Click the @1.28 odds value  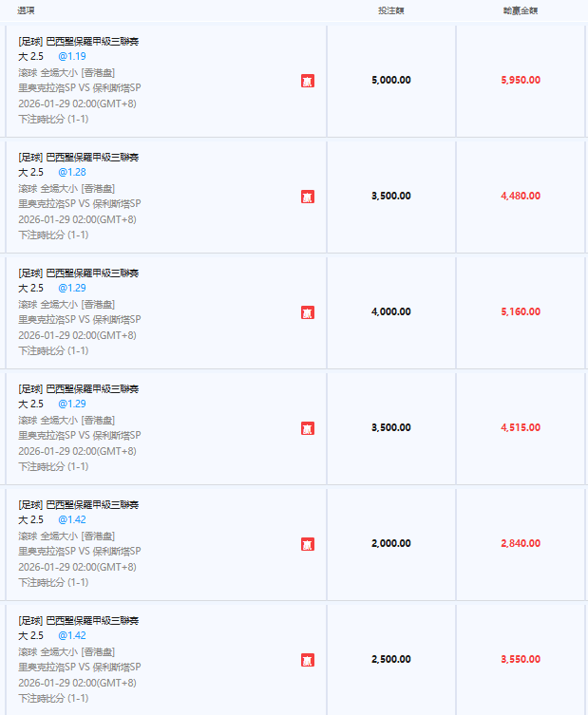tap(72, 172)
